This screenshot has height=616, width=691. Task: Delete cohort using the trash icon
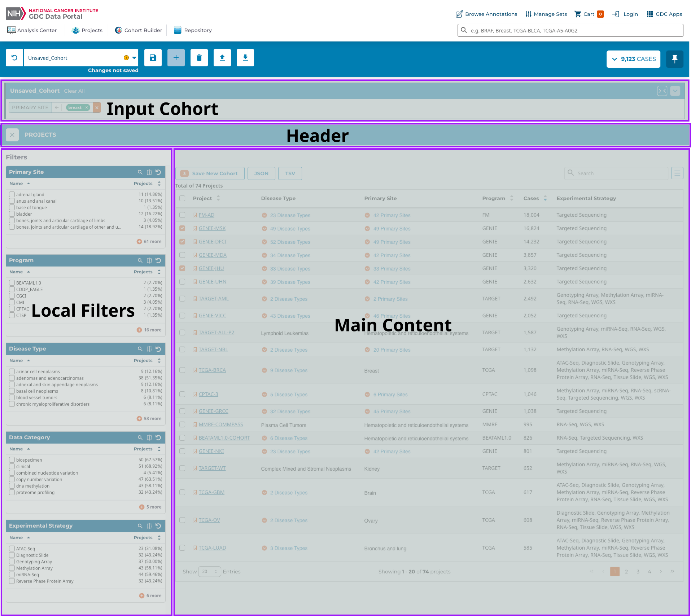[199, 58]
